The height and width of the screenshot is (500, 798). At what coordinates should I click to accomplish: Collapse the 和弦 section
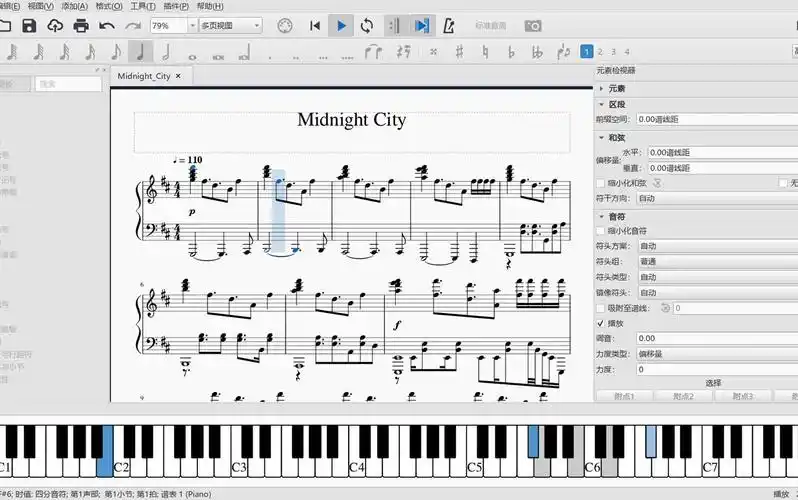point(602,138)
